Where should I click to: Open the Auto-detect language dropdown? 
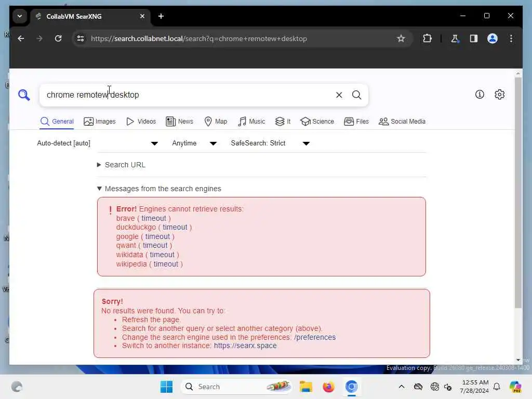(97, 143)
